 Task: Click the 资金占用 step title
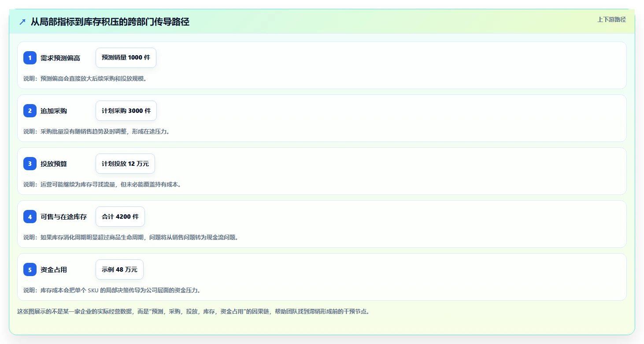click(x=54, y=269)
